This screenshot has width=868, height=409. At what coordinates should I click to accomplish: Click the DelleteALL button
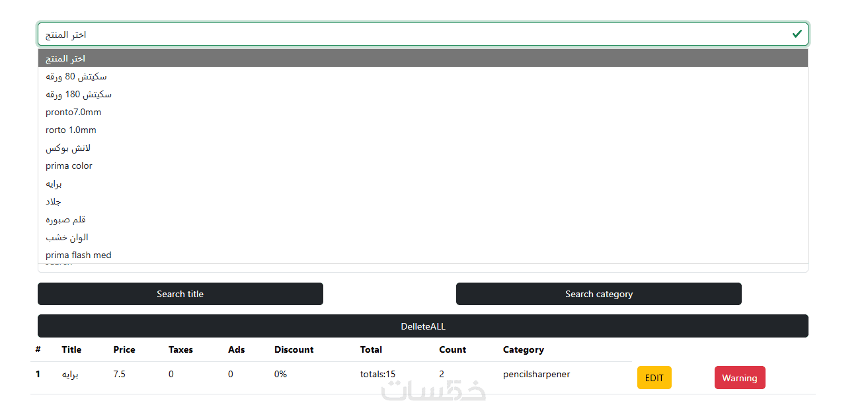coord(423,326)
